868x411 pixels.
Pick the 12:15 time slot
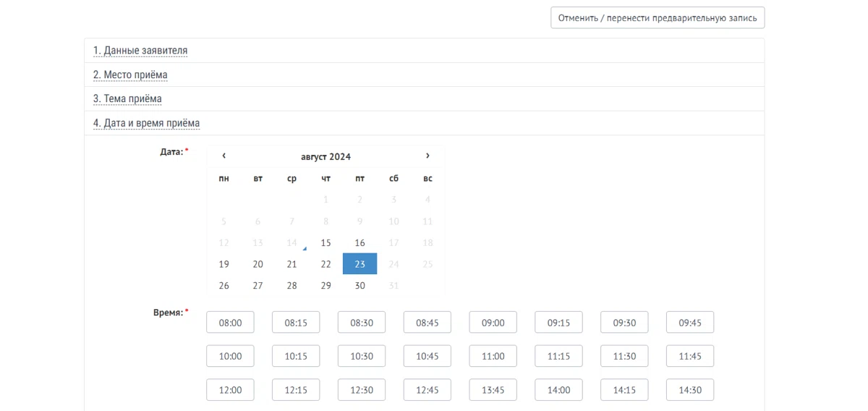tap(296, 390)
